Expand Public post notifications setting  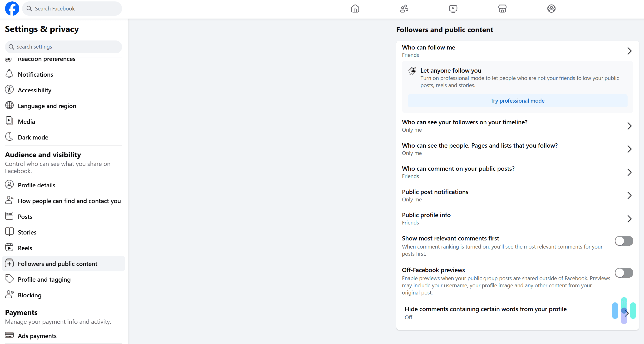[629, 195]
